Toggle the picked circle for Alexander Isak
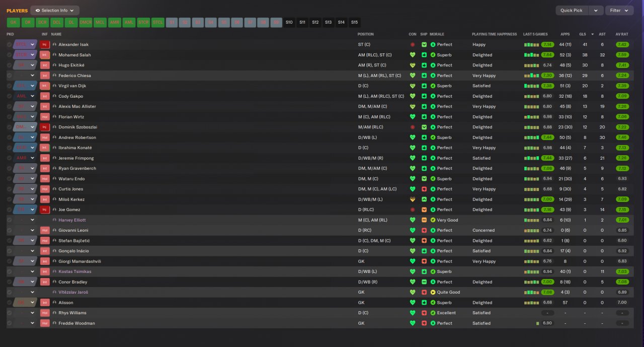Screen dimensions: 644x347 9,44
